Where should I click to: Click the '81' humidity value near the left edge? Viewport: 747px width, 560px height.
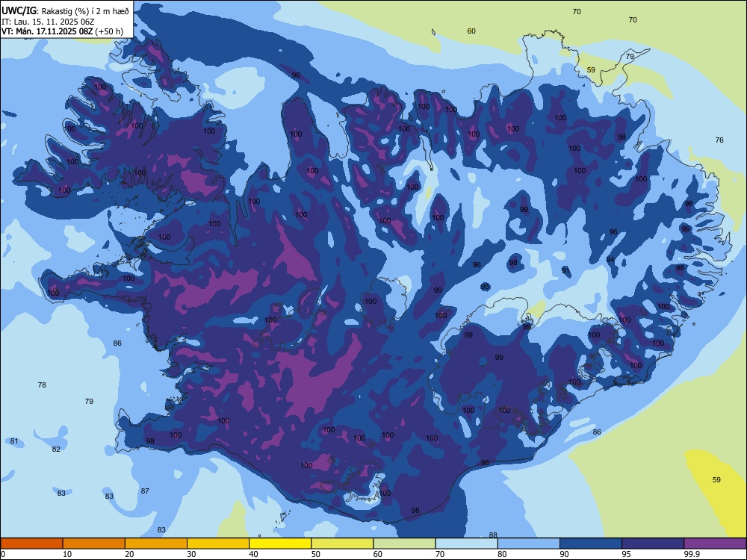tap(14, 441)
